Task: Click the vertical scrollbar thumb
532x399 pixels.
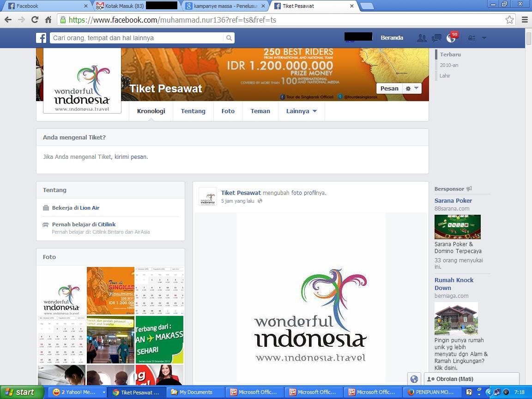Action: coord(529,38)
